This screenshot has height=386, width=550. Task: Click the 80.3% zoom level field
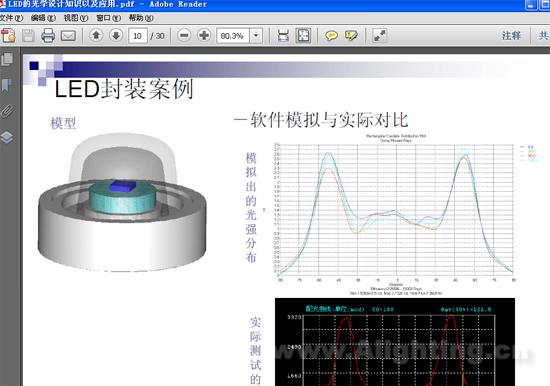coord(233,36)
